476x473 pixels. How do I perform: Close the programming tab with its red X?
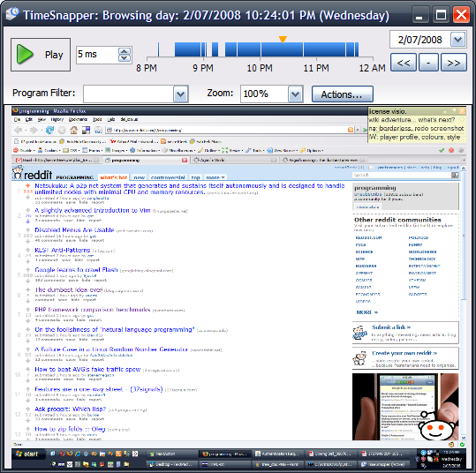click(x=185, y=160)
